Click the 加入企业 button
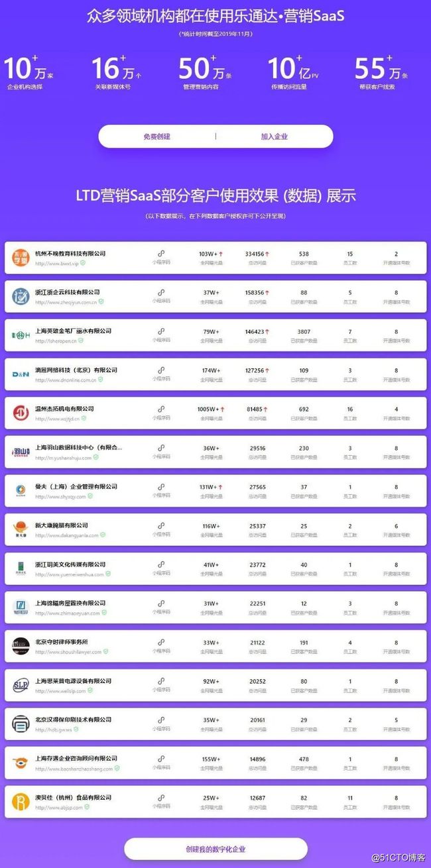Image resolution: width=431 pixels, height=868 pixels. click(274, 136)
